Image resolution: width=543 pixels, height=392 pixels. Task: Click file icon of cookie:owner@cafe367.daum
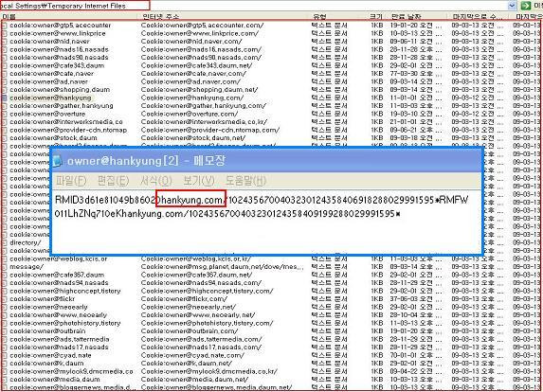(x=5, y=275)
